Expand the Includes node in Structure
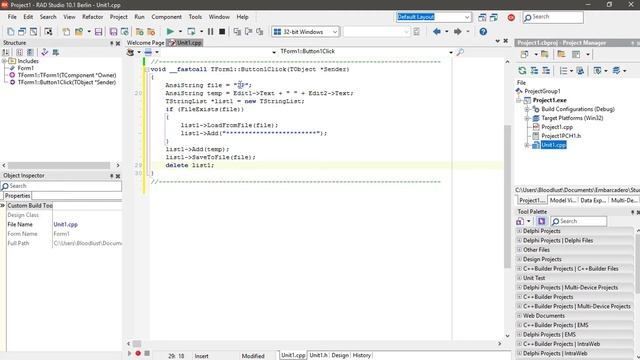The width and height of the screenshot is (640, 360). point(4,61)
